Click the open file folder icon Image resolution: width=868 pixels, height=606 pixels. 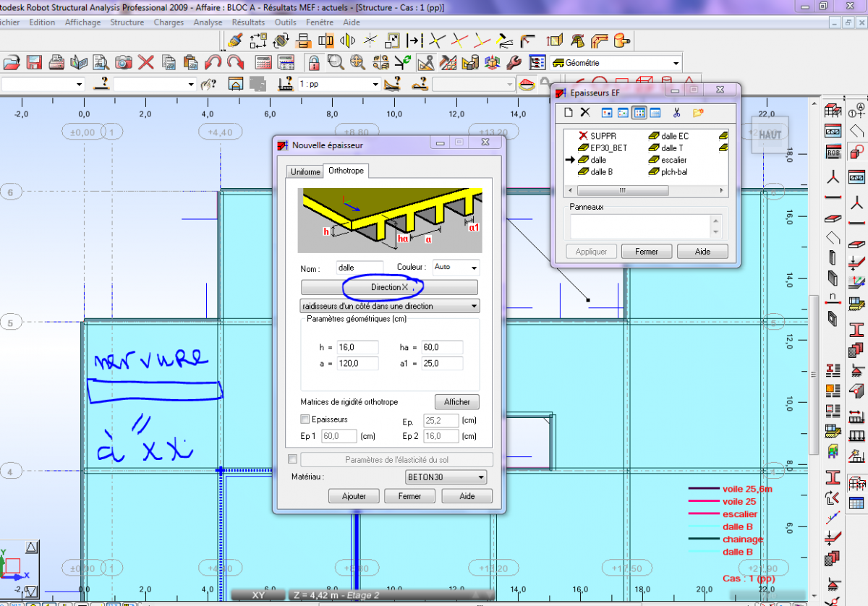(12, 62)
